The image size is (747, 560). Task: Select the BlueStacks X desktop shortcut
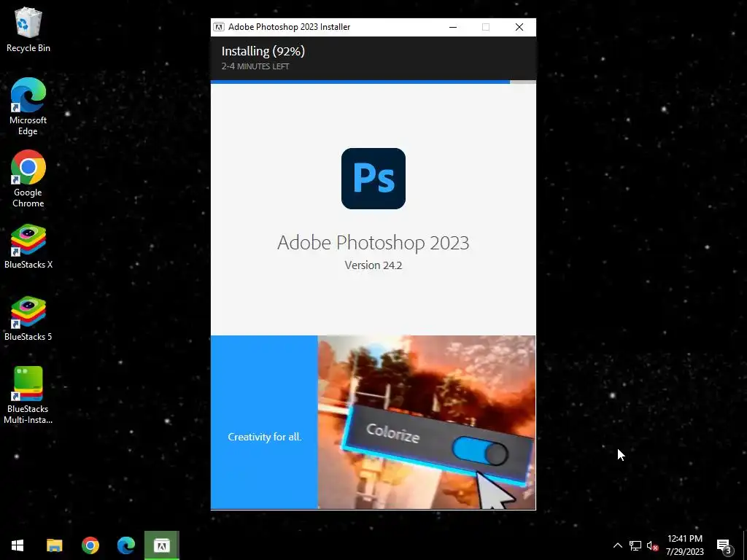point(28,246)
